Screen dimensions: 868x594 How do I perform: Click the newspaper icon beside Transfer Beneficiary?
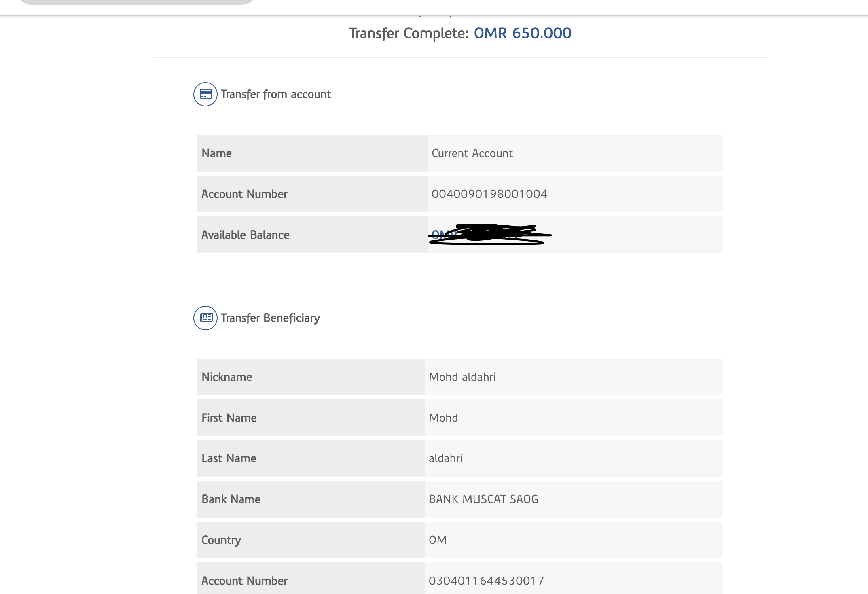[x=205, y=318]
